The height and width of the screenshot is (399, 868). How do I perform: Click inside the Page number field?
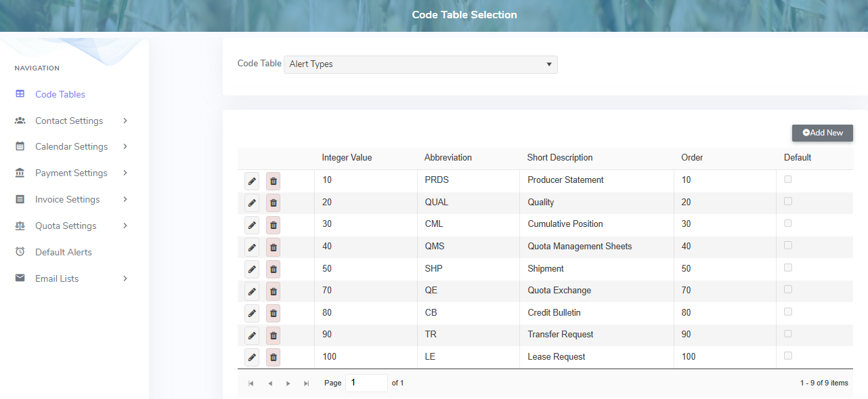tap(366, 383)
